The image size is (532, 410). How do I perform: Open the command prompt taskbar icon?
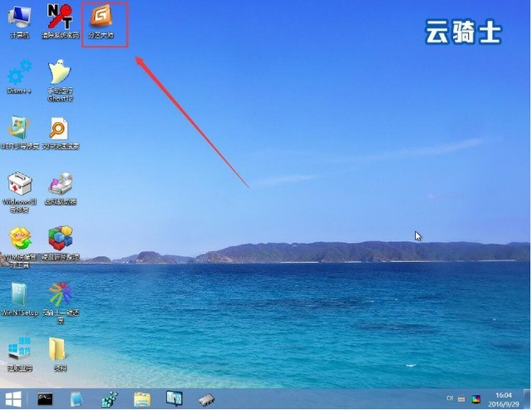point(45,399)
